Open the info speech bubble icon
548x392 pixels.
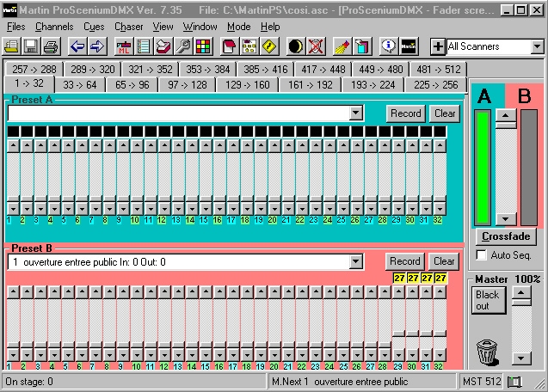pyautogui.click(x=388, y=46)
